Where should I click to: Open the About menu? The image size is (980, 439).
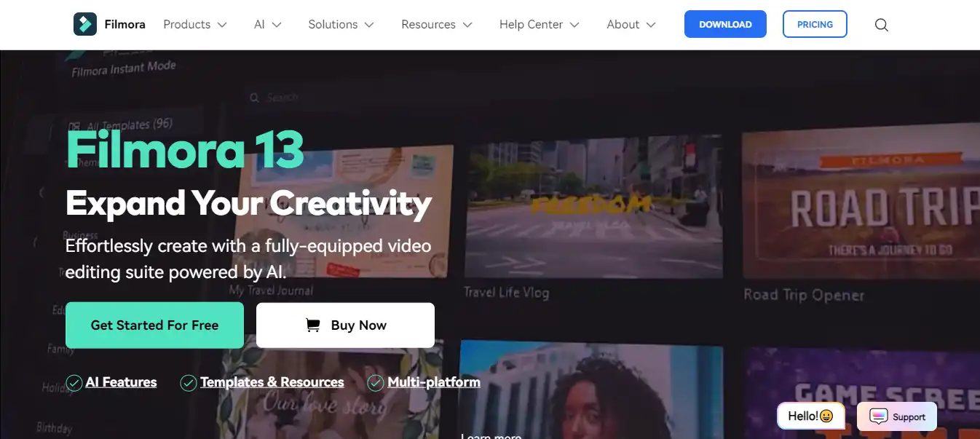click(x=631, y=24)
